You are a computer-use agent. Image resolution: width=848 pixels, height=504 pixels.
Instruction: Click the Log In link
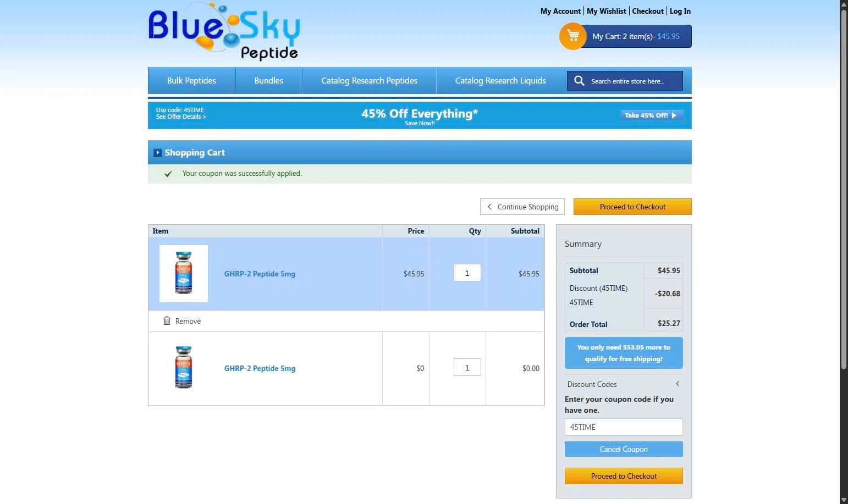pos(680,11)
